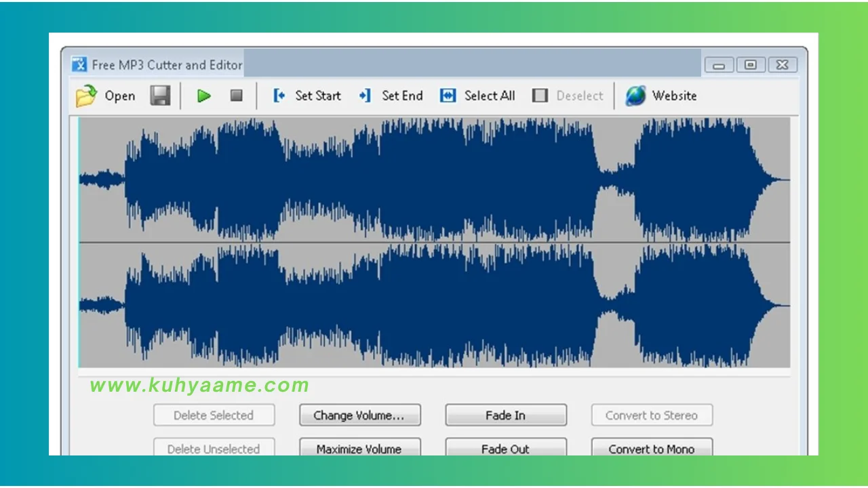Image resolution: width=868 pixels, height=488 pixels.
Task: Click inside the upper channel waveform
Action: [x=434, y=180]
